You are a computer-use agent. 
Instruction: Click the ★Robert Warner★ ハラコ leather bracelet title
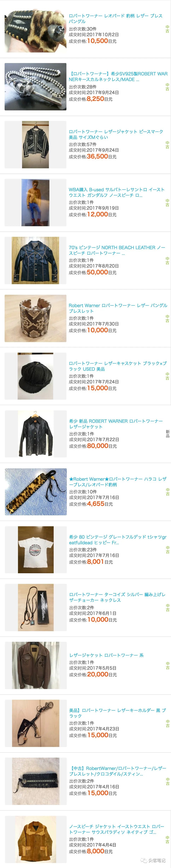click(118, 482)
